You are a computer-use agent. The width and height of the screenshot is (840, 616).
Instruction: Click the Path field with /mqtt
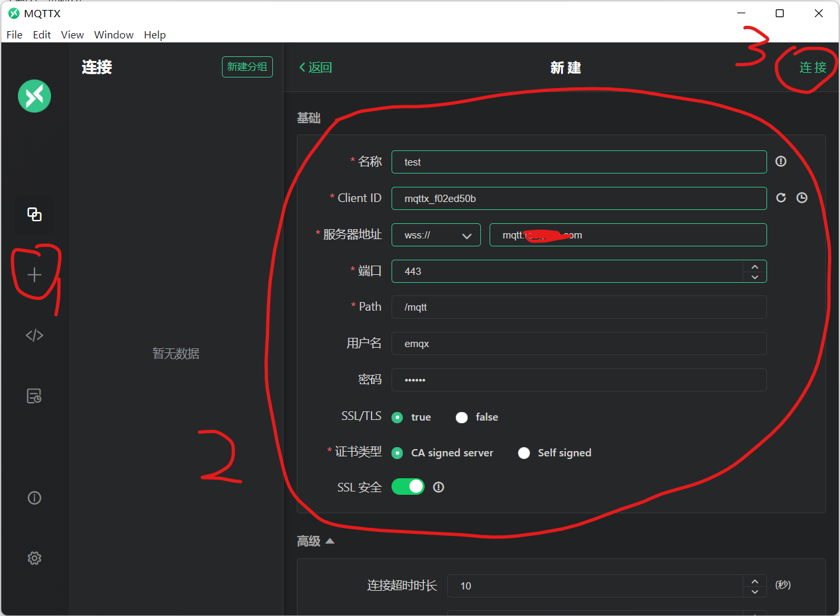point(579,307)
